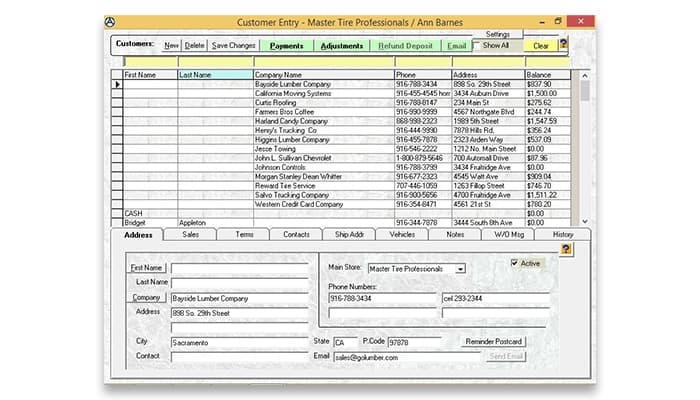Open the Vehicles tab

click(x=402, y=234)
